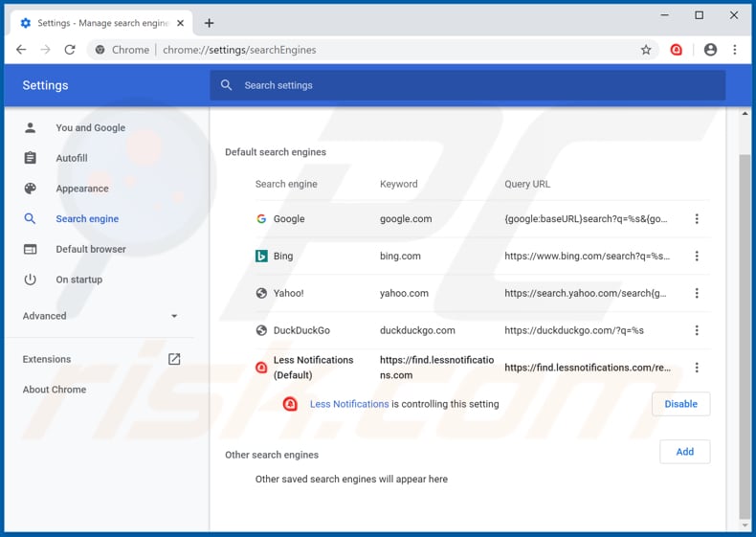Image resolution: width=756 pixels, height=537 pixels.
Task: Click the globe icon next to Yahoo!
Action: (261, 293)
